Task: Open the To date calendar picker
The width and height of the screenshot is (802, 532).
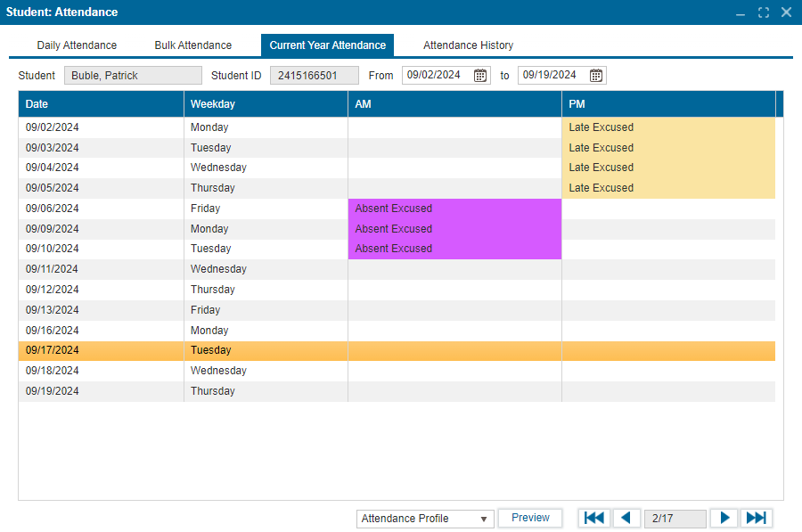Action: [596, 76]
